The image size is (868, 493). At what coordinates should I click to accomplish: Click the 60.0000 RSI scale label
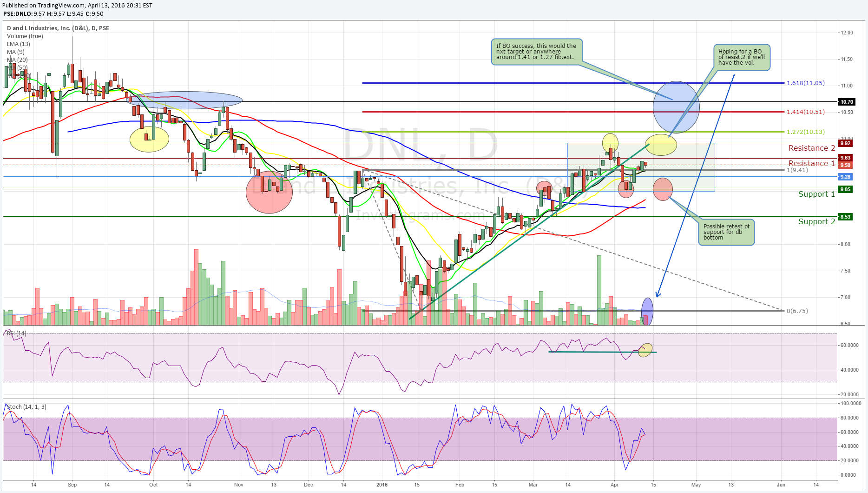pos(849,345)
